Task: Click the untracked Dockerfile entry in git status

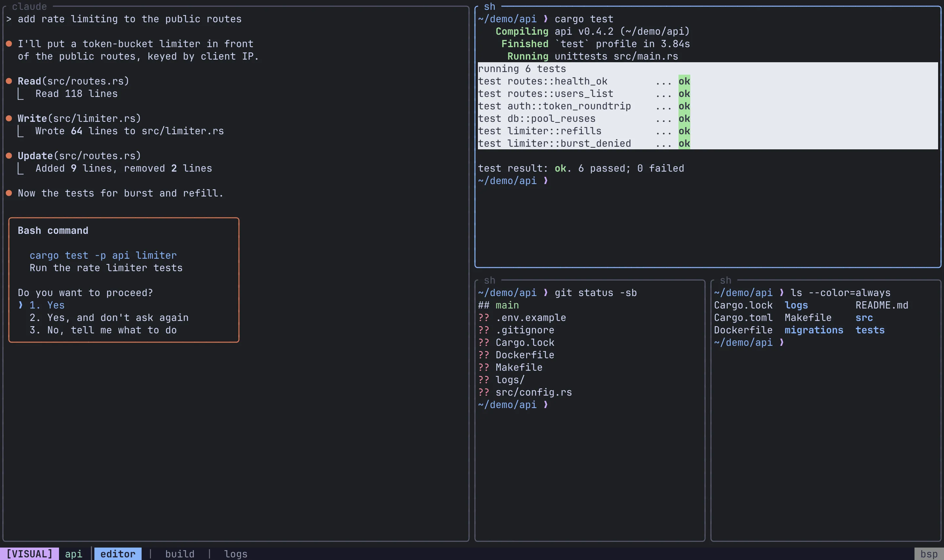Action: (x=516, y=355)
